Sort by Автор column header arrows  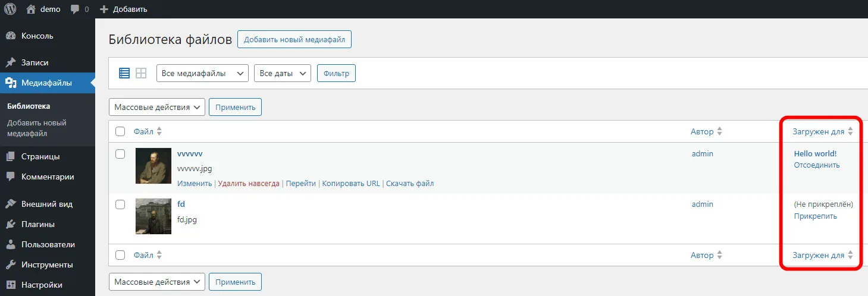[x=719, y=131]
